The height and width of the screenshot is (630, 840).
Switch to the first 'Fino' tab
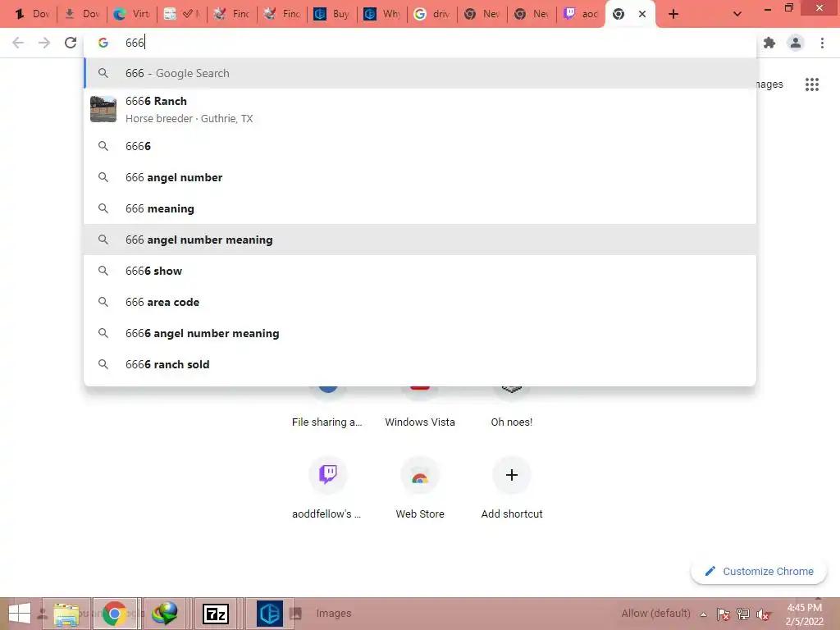click(x=232, y=14)
